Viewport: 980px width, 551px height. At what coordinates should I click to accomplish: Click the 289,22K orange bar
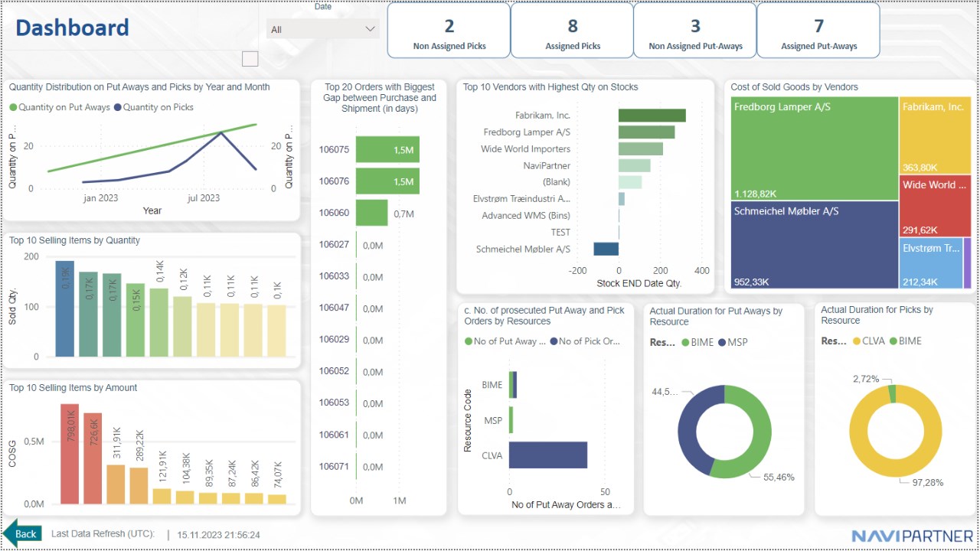point(139,485)
